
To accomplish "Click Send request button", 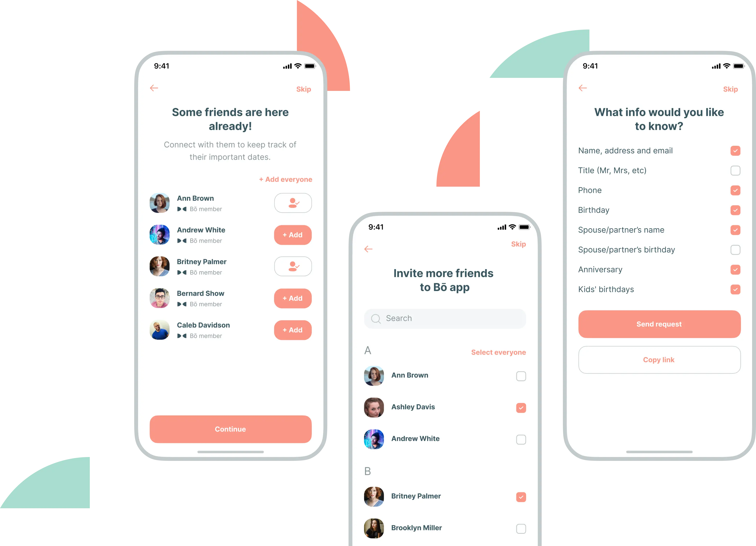I will (x=658, y=324).
